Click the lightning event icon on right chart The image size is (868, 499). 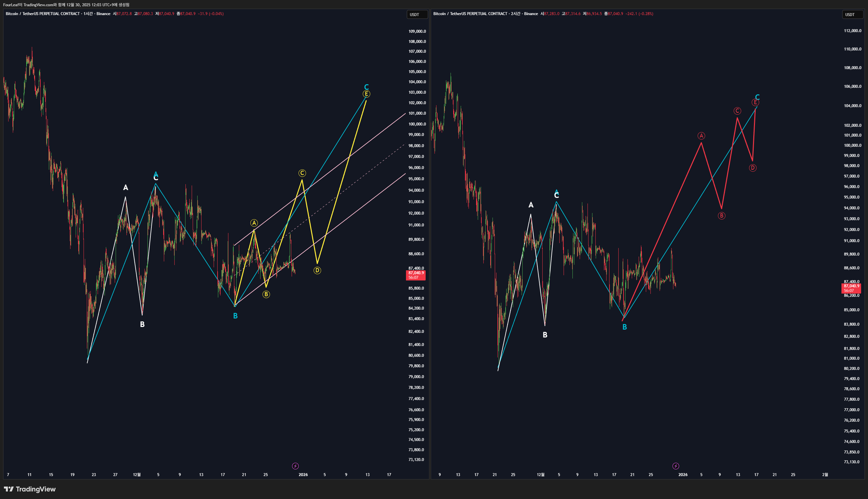coord(675,466)
